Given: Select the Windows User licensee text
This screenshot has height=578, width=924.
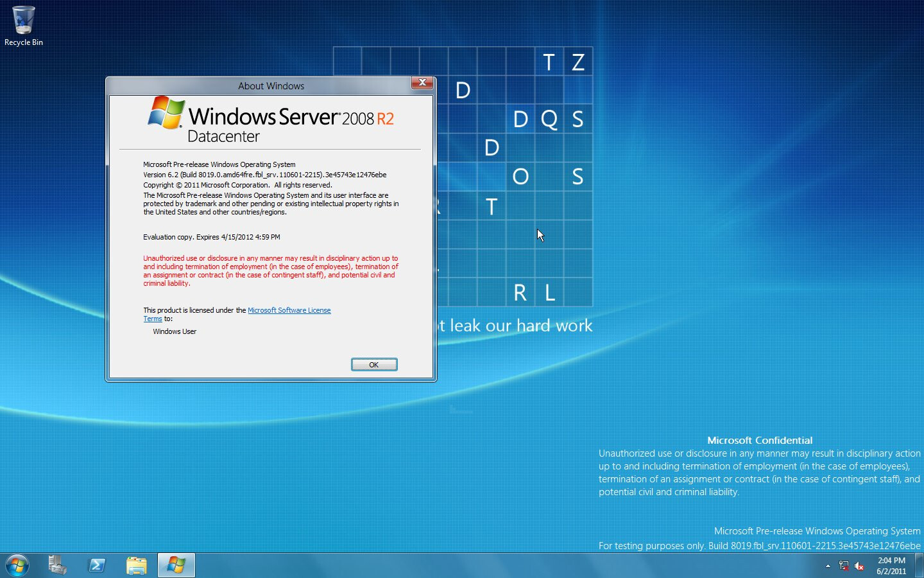Looking at the screenshot, I should pyautogui.click(x=174, y=331).
